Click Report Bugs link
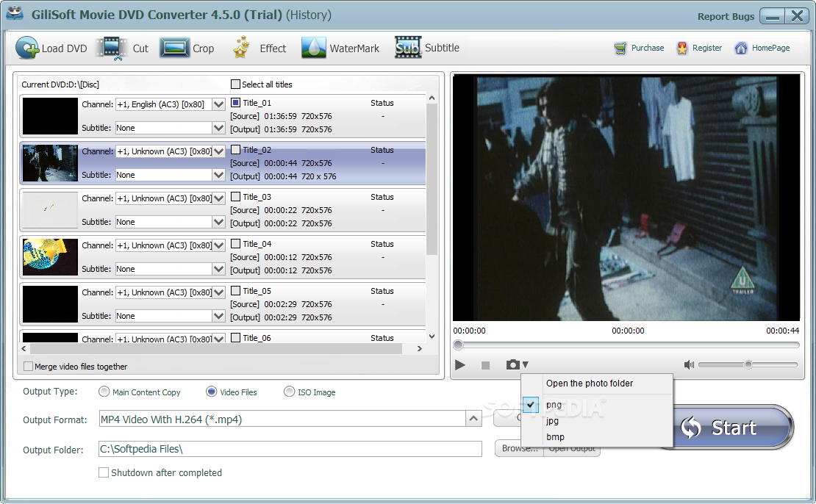The image size is (816, 504). tap(726, 16)
